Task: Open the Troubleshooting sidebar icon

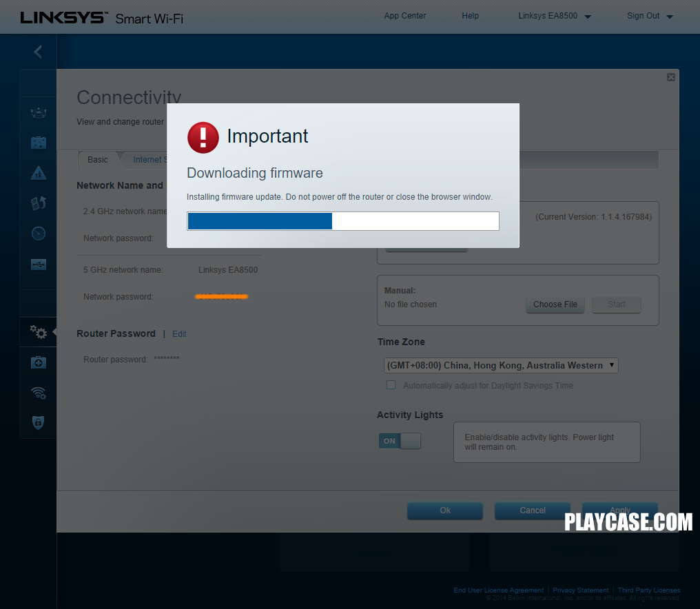Action: [39, 362]
